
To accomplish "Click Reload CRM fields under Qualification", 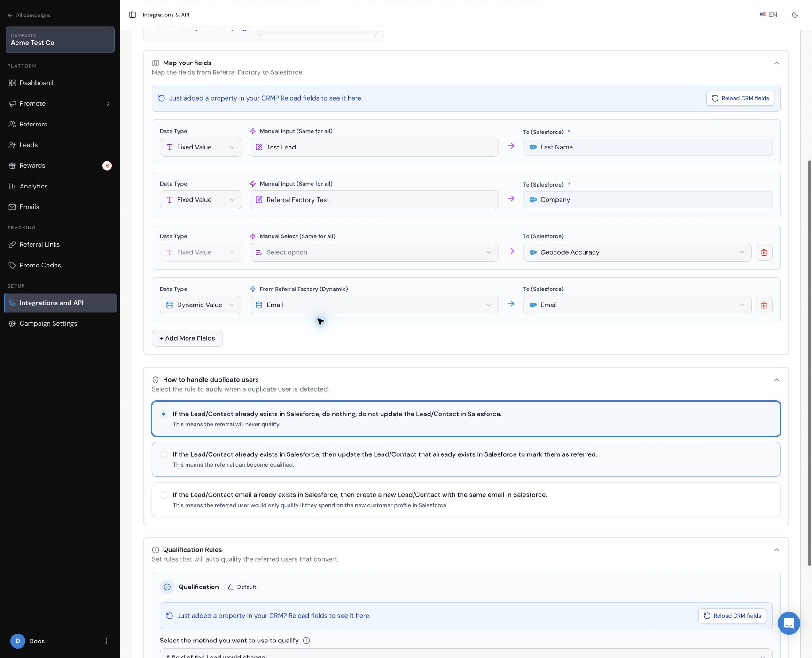I will [732, 616].
